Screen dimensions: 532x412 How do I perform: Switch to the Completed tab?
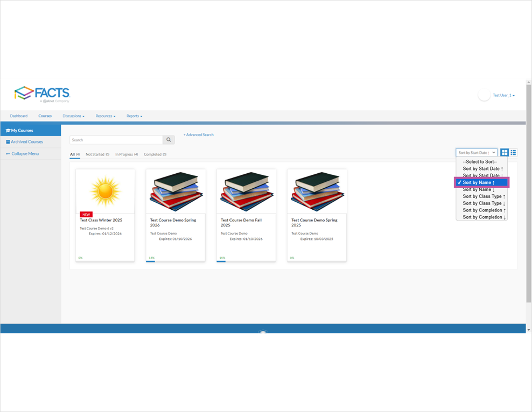coord(155,154)
